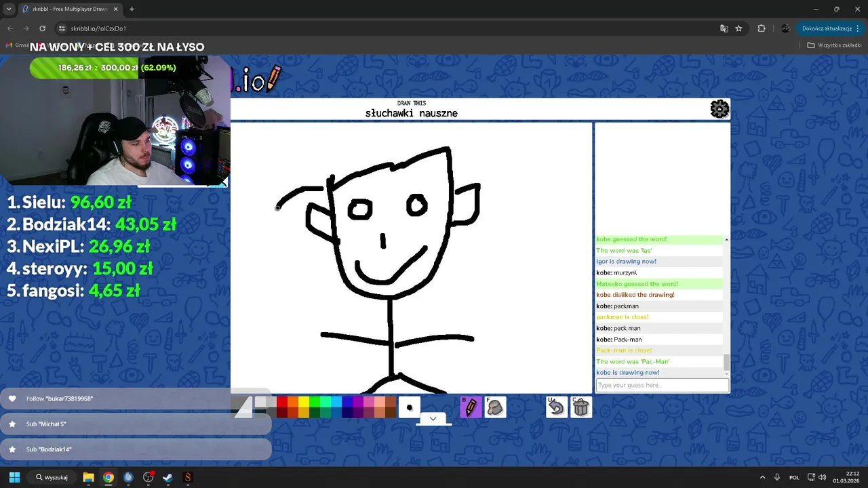Pick the brown top-row swatch
The image size is (868, 488).
pyautogui.click(x=391, y=402)
